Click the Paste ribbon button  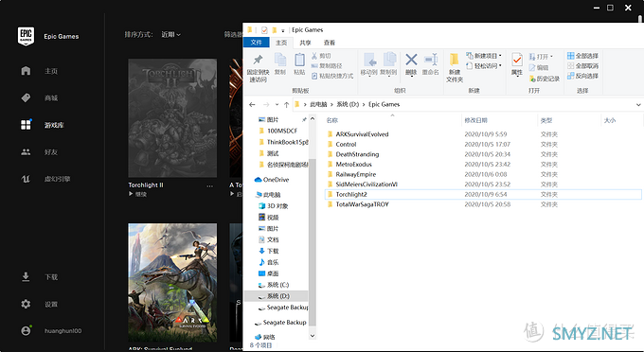click(x=299, y=64)
